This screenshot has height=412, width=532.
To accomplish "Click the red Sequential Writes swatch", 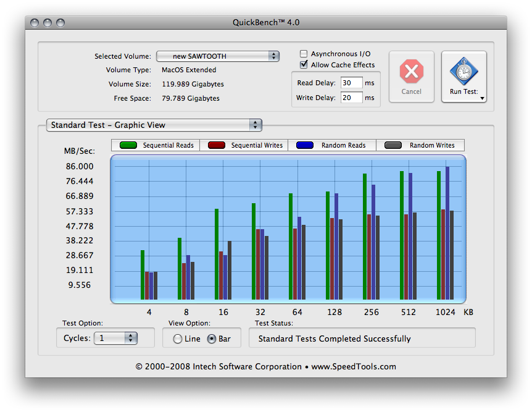I will [217, 145].
